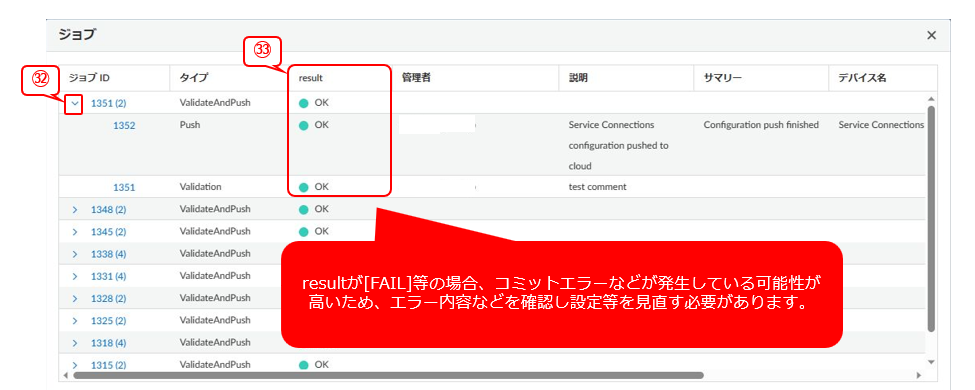Click green OK status of job 1345 (2)
Viewport: 975px width, 390px height.
(x=313, y=231)
